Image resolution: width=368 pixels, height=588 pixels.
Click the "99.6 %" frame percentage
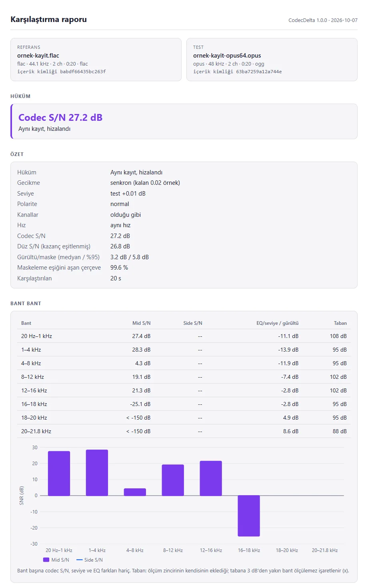tap(119, 268)
